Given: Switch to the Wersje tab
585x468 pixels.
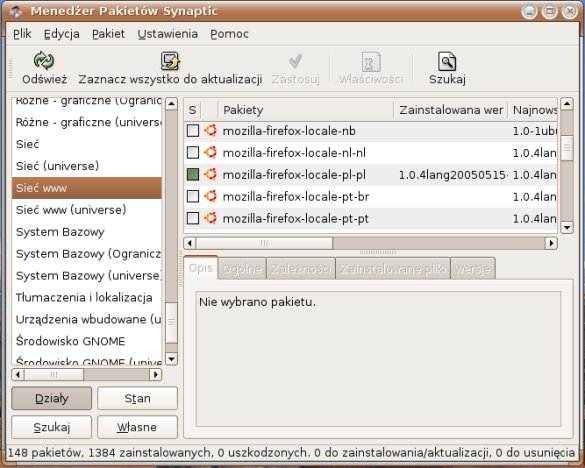Looking at the screenshot, I should (473, 269).
